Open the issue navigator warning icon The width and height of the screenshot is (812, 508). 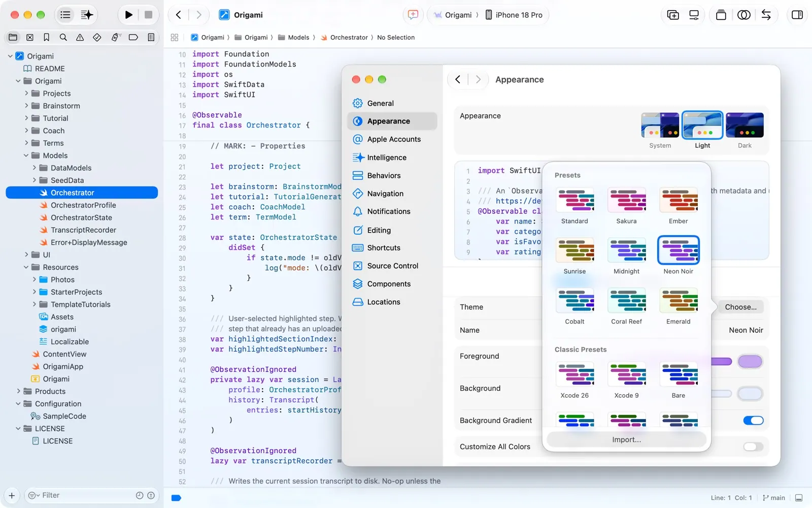(80, 37)
